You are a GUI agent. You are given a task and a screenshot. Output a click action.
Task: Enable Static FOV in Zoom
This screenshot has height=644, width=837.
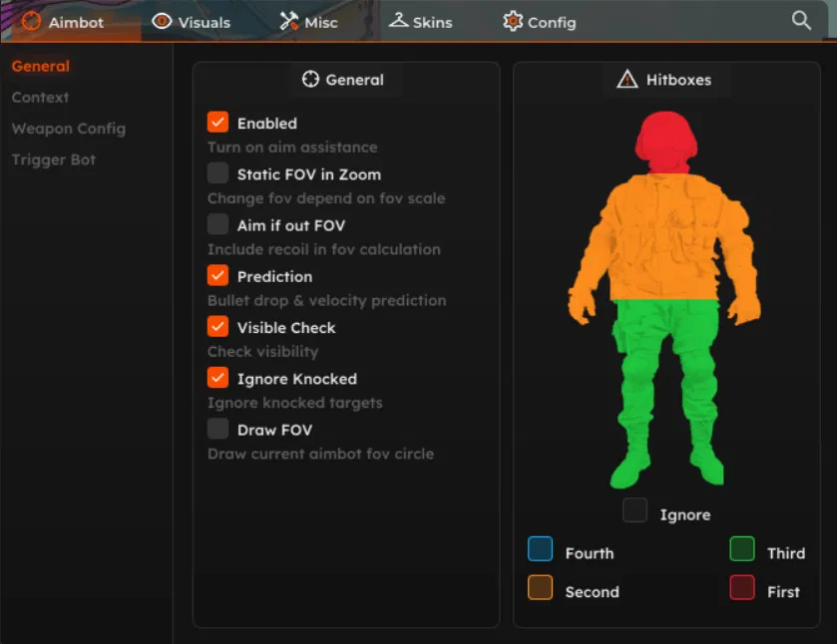click(217, 172)
